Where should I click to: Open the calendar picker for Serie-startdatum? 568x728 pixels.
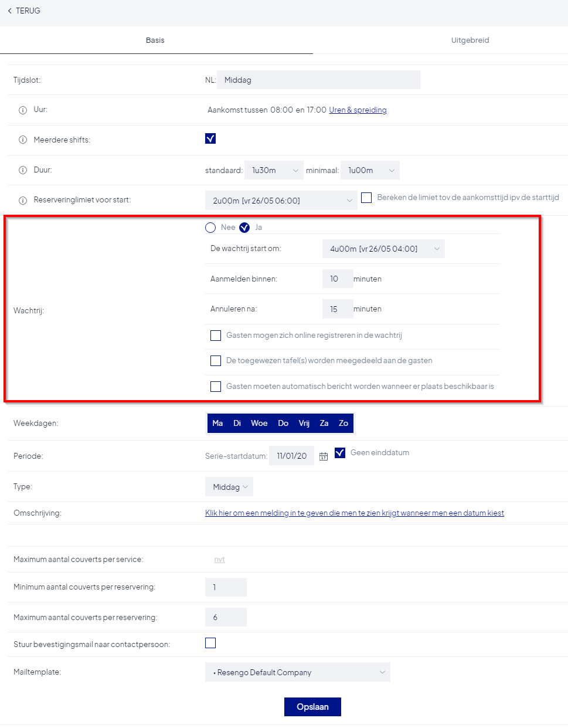coord(324,456)
